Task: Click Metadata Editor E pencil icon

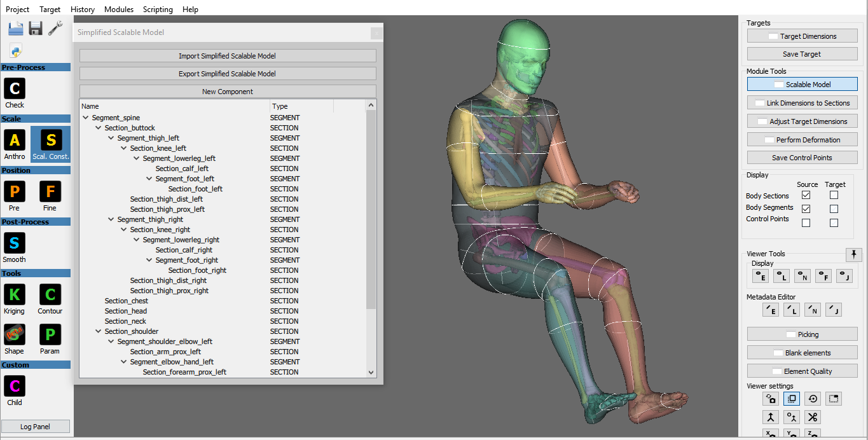Action: point(771,310)
